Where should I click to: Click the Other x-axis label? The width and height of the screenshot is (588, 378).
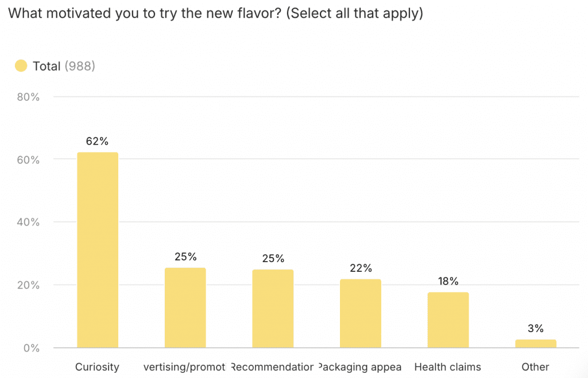(535, 367)
